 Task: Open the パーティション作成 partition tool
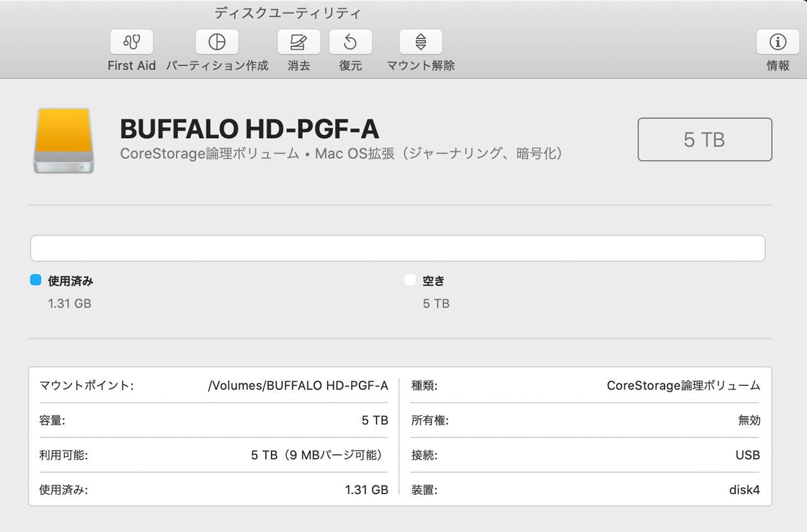coord(217,42)
